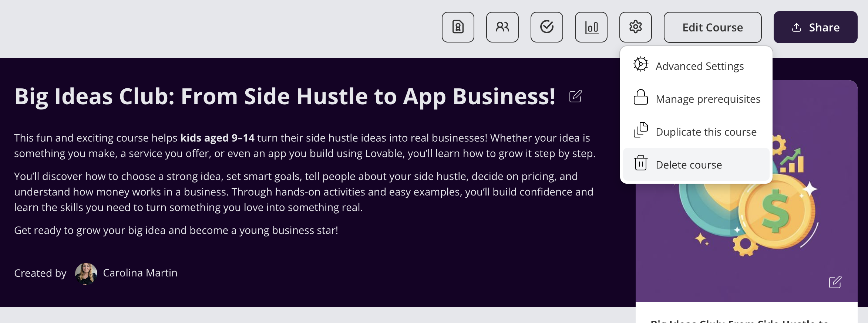Viewport: 868px width, 323px height.
Task: Select Duplicate this course option
Action: (x=706, y=132)
